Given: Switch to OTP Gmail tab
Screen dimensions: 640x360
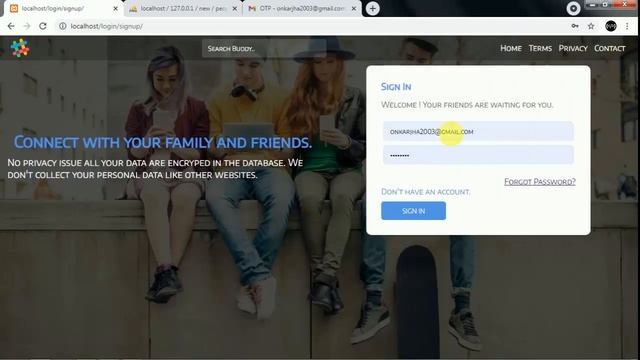Looking at the screenshot, I should point(302,8).
